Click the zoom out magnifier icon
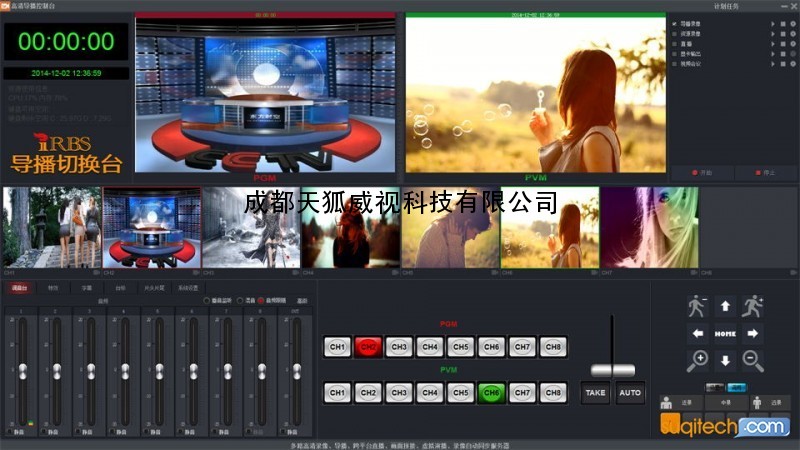This screenshot has width=800, height=450. coord(753,361)
